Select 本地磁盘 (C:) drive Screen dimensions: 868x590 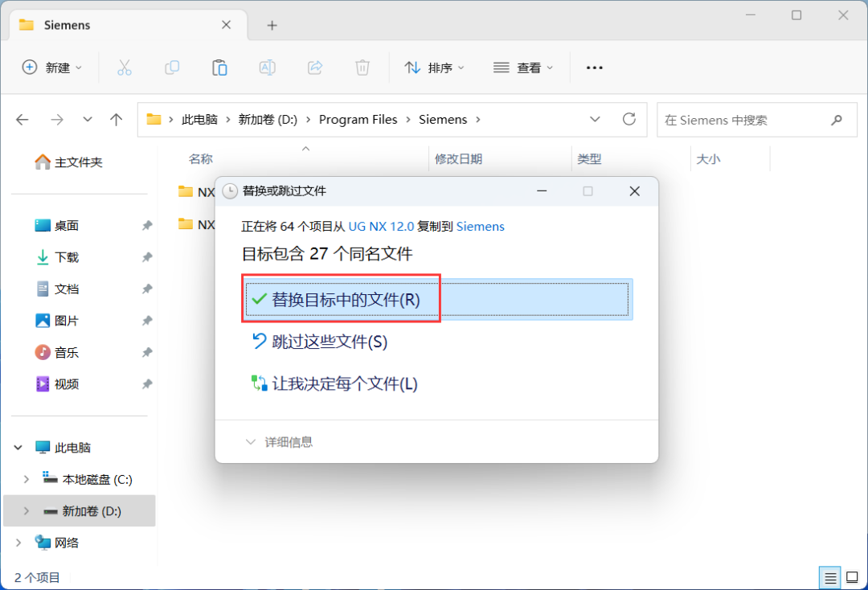(x=88, y=479)
